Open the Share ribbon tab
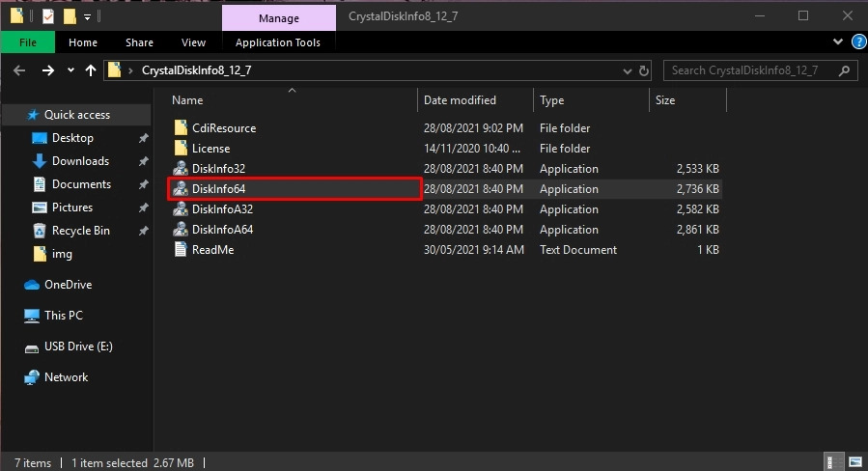The image size is (868, 471). tap(139, 42)
